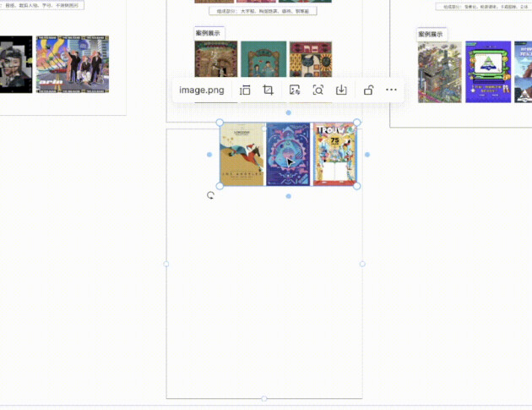532x410 pixels.
Task: Click the image.png filename label
Action: pos(202,90)
